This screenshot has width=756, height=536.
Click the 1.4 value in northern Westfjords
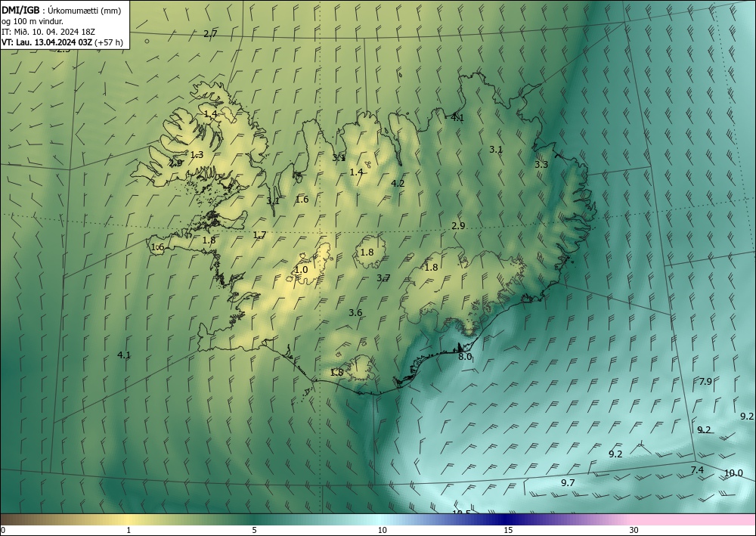point(211,114)
